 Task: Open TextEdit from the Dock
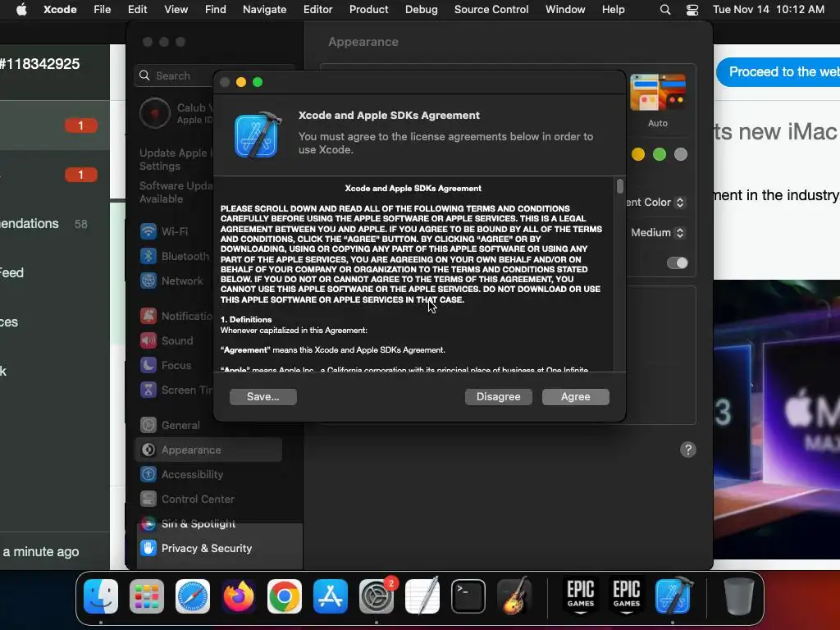point(422,596)
